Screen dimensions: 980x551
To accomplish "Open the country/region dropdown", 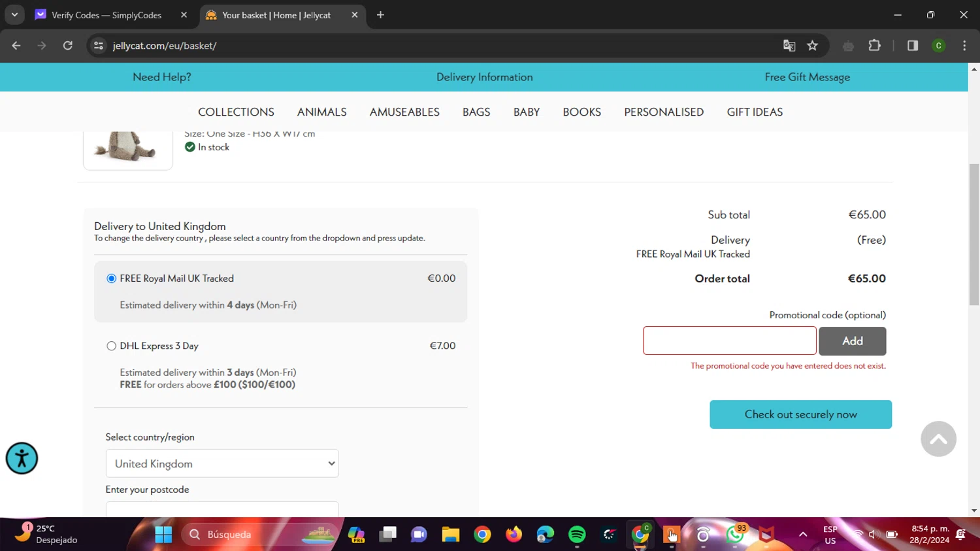I will point(222,463).
